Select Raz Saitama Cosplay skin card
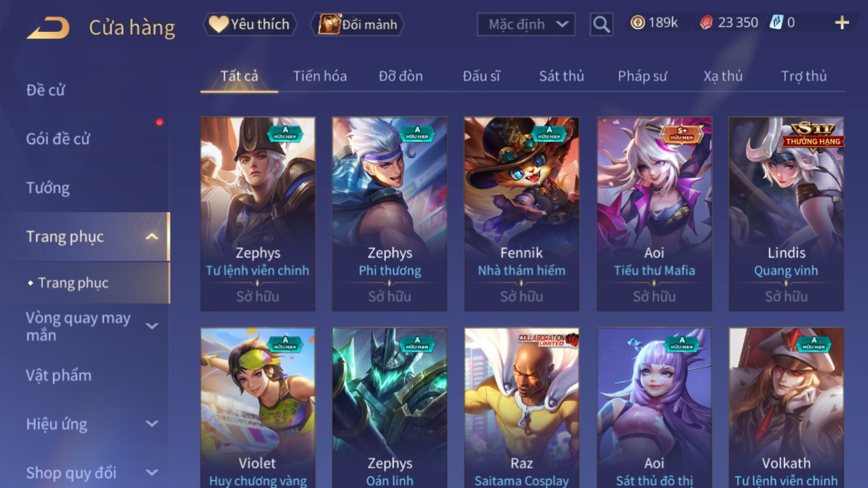This screenshot has height=488, width=868. (x=522, y=407)
